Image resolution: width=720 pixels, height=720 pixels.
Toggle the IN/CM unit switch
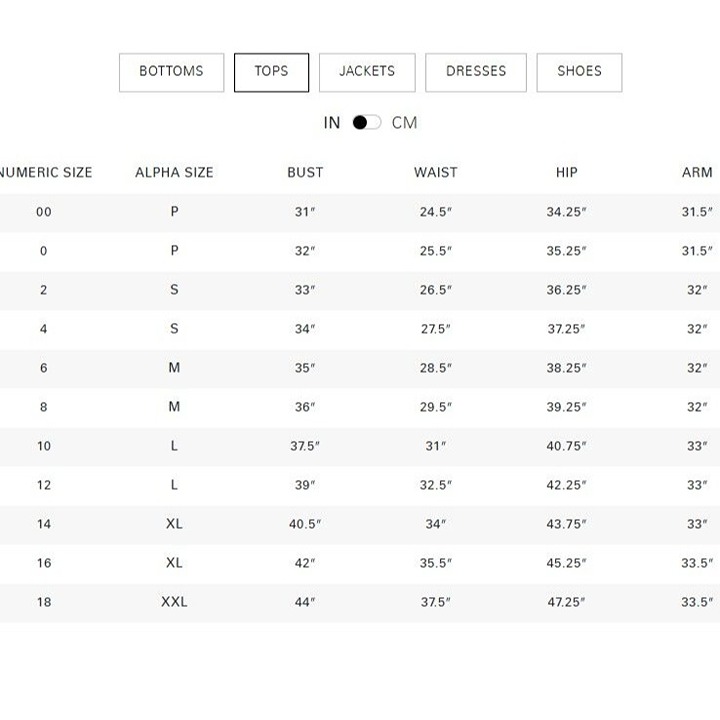tap(366, 123)
